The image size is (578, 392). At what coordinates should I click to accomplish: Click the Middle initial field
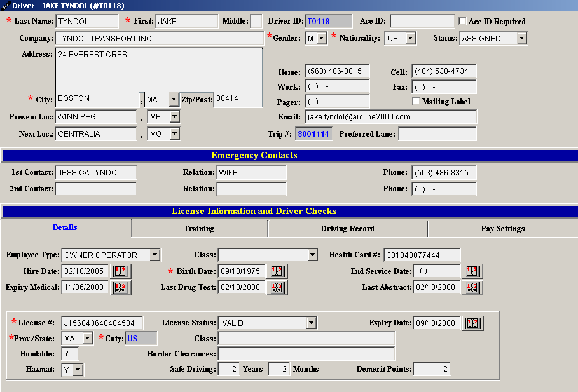[x=256, y=22]
